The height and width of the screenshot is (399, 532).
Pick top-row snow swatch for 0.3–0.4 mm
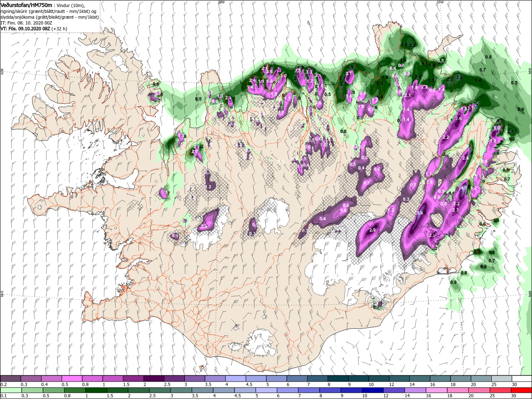click(x=31, y=379)
